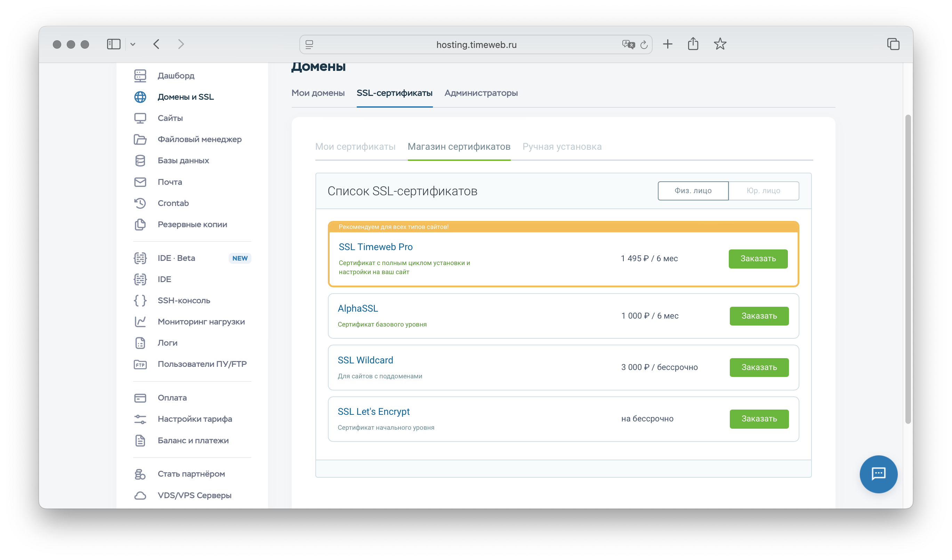
Task: Open the support chat bubble
Action: [x=878, y=474]
